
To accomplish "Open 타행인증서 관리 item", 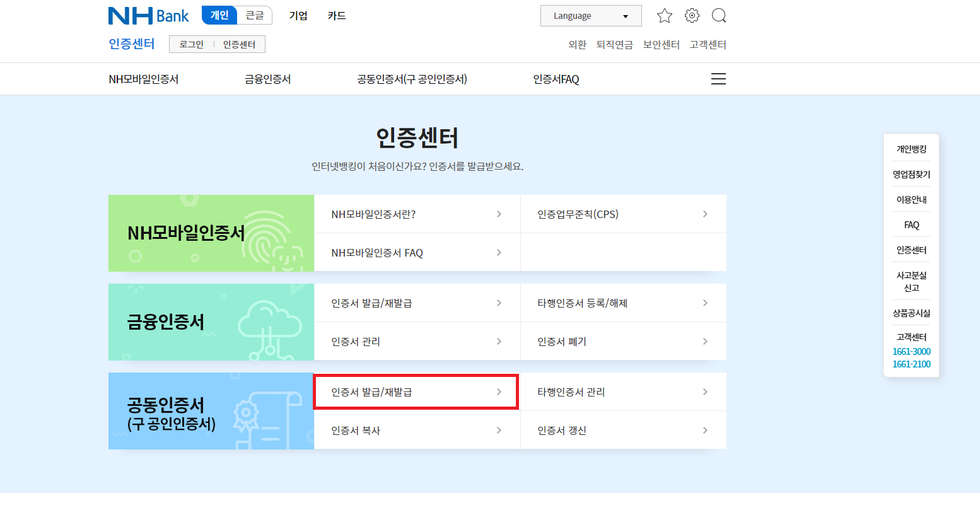I will pos(623,392).
